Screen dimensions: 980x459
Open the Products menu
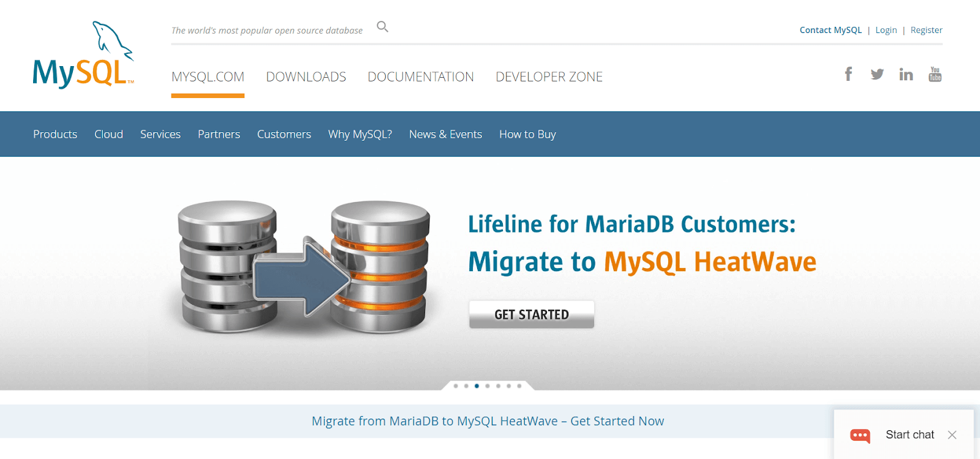(x=55, y=134)
